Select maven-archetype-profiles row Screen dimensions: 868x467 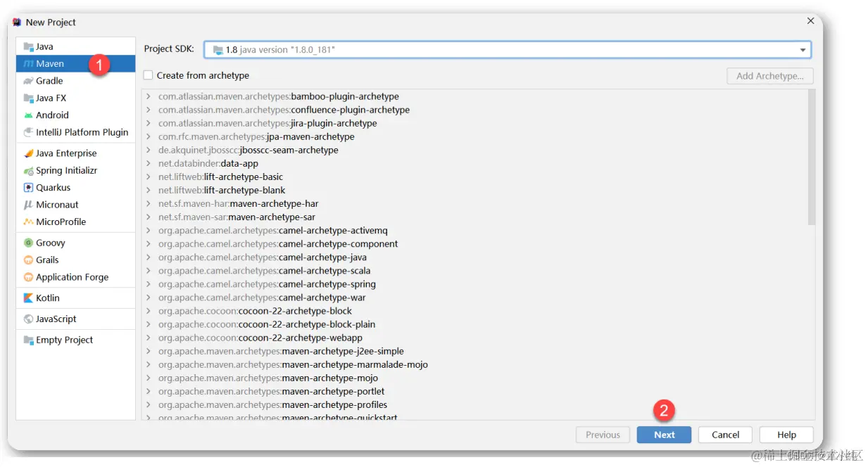click(x=474, y=404)
